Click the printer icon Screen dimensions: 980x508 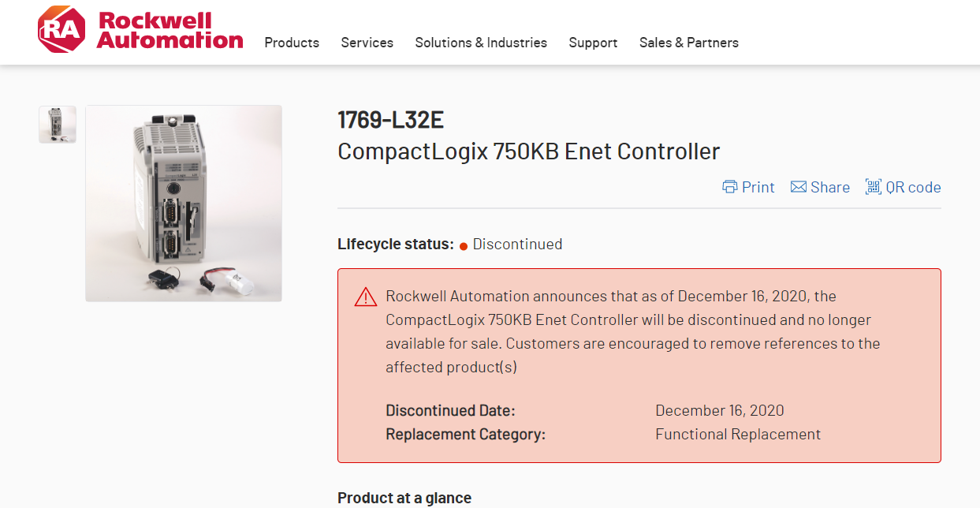[x=730, y=187]
